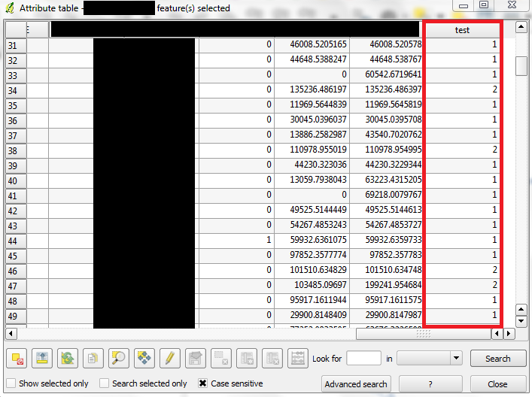The image size is (532, 397).
Task: Click the Save edits icon
Action: click(196, 359)
